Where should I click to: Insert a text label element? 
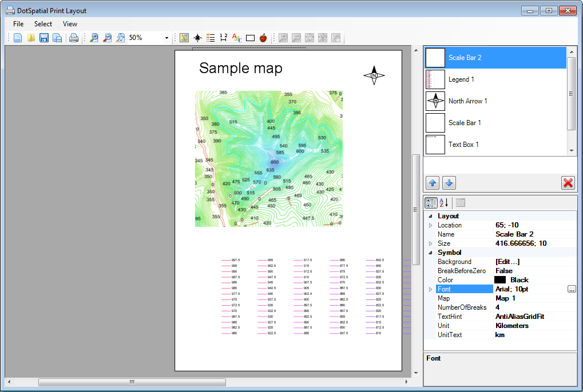click(x=236, y=38)
